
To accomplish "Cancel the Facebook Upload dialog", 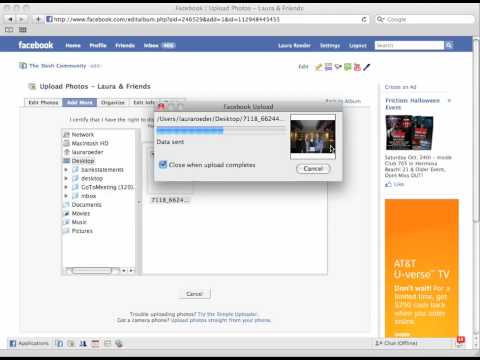I will pos(313,169).
